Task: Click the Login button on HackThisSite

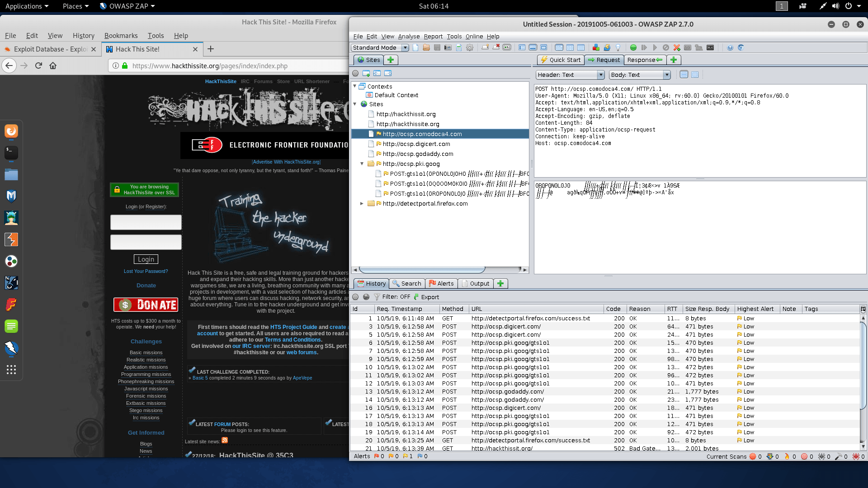Action: (x=146, y=259)
